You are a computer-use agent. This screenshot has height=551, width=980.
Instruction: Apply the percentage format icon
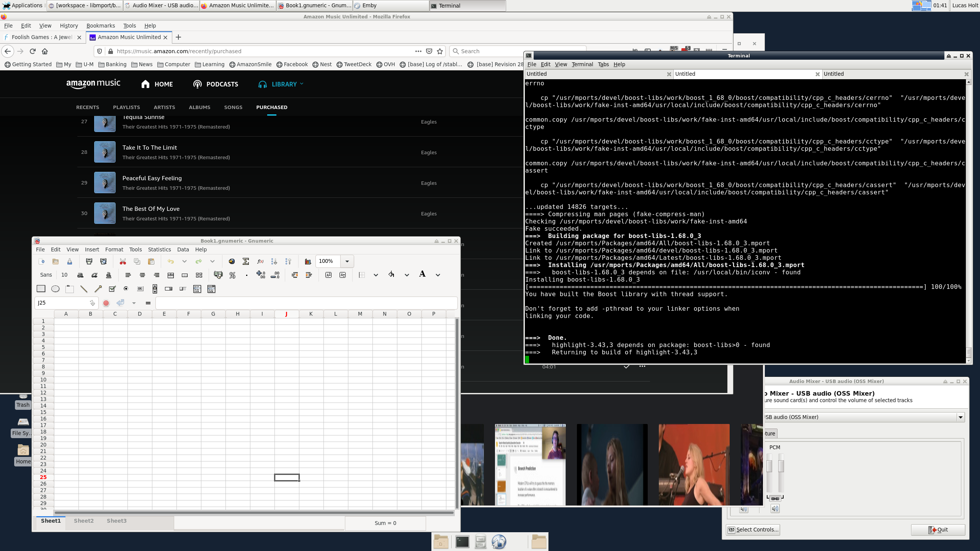coord(232,275)
